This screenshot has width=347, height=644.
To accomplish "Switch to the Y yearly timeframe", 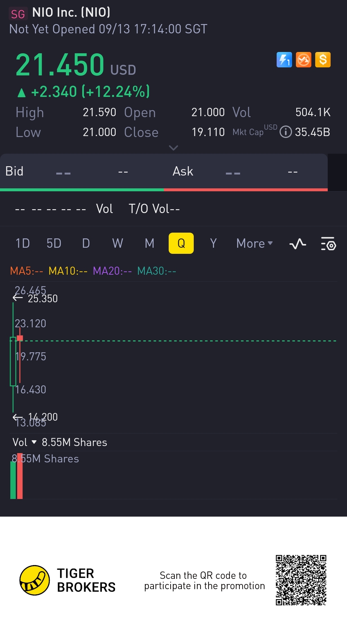I will pos(213,244).
